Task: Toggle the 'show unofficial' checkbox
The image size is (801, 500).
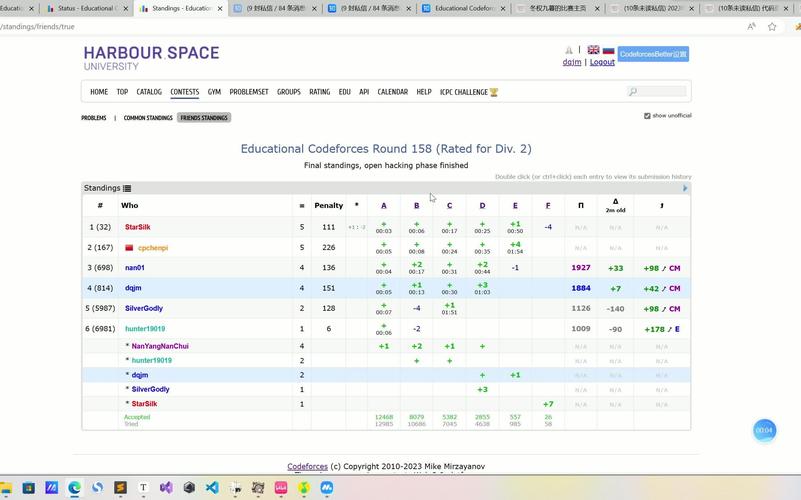Action: coord(647,116)
